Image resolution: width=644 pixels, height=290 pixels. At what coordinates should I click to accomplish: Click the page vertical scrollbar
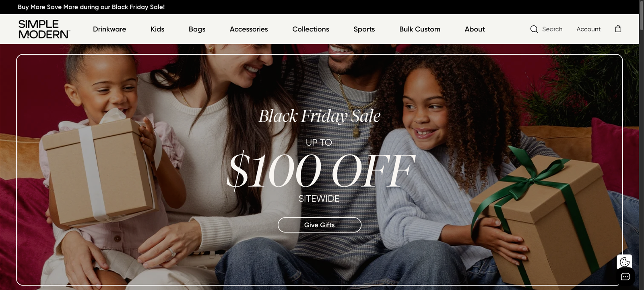point(642,145)
